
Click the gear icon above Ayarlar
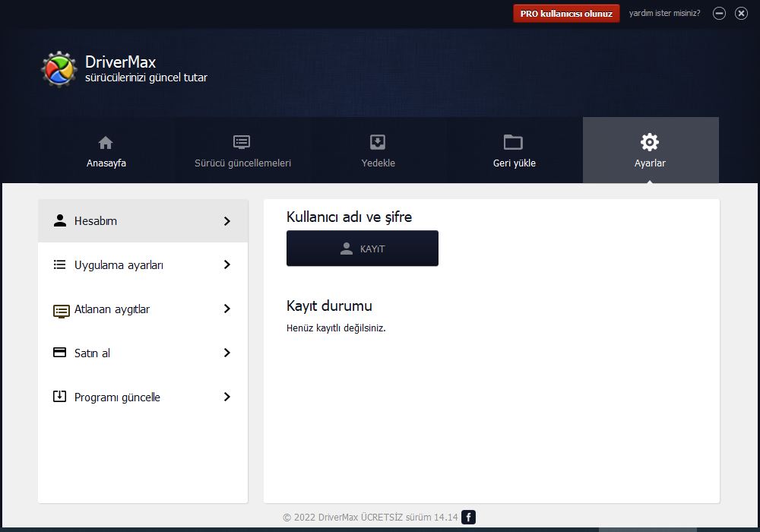pos(650,142)
